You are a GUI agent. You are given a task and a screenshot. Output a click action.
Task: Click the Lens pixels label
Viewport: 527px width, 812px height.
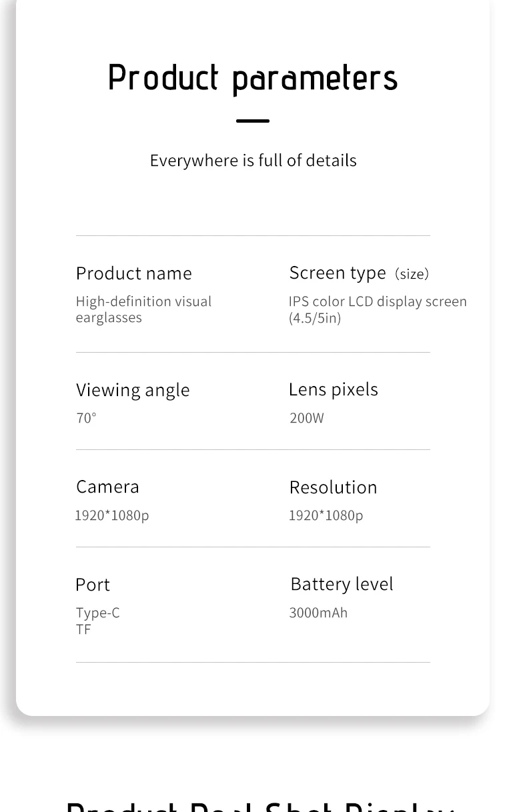point(334,389)
